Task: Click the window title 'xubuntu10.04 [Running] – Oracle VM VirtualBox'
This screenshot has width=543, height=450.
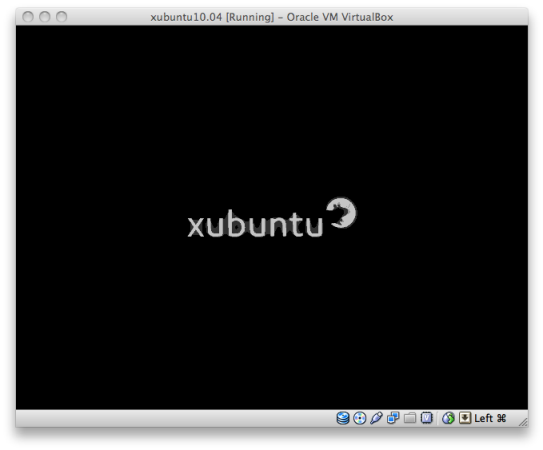Action: point(272,17)
